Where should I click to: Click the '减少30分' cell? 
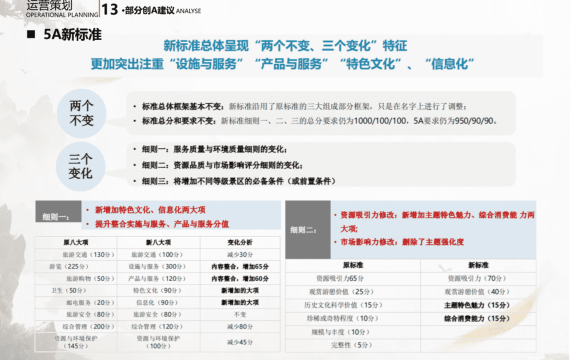240,255
